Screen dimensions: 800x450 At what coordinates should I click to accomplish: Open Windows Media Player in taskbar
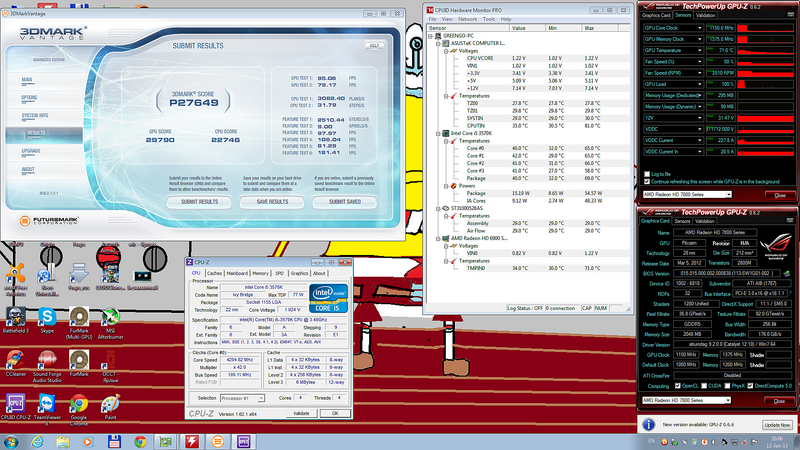pyautogui.click(x=87, y=442)
